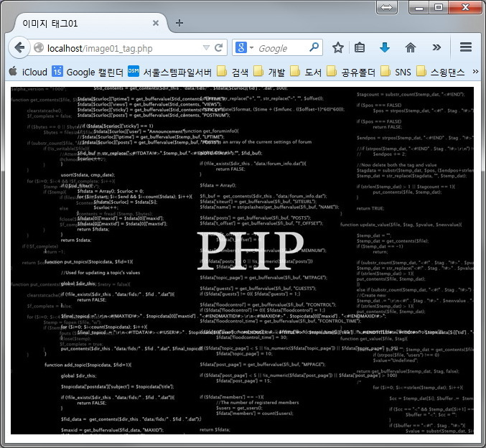Go to the home page icon
This screenshot has height=448, width=486.
(x=411, y=48)
